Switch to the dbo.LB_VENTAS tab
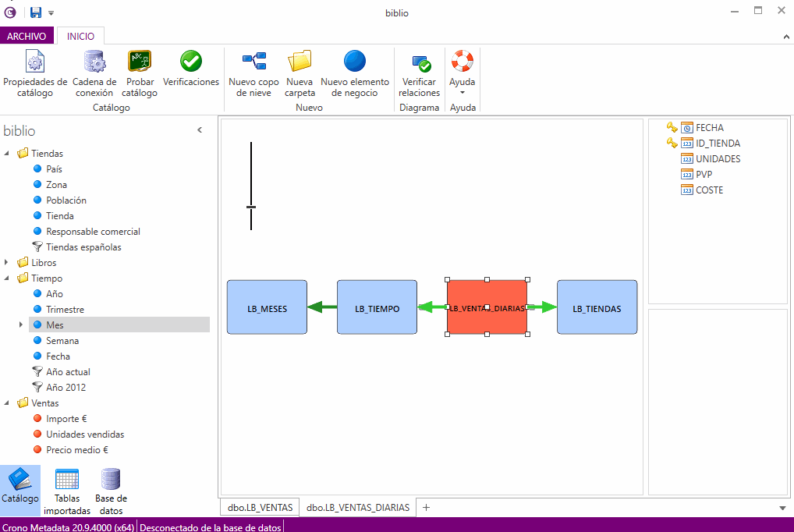Viewport: 794px width, 532px height. coord(260,507)
